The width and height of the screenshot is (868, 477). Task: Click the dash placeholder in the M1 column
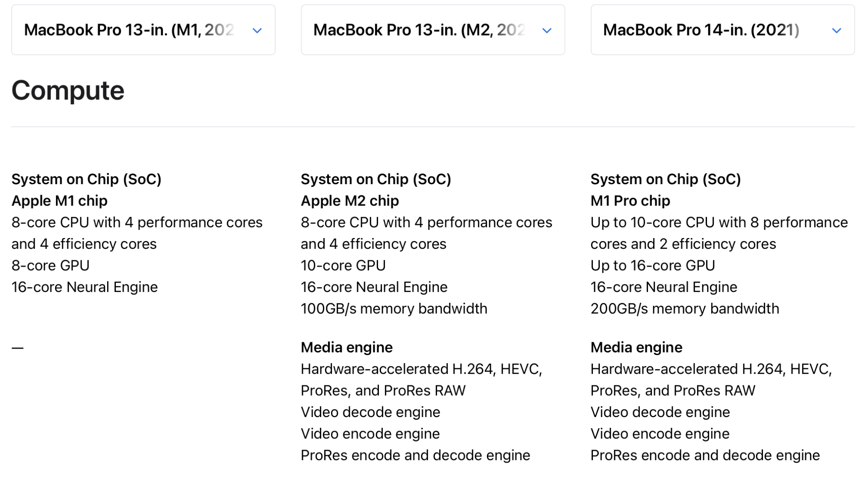[17, 348]
